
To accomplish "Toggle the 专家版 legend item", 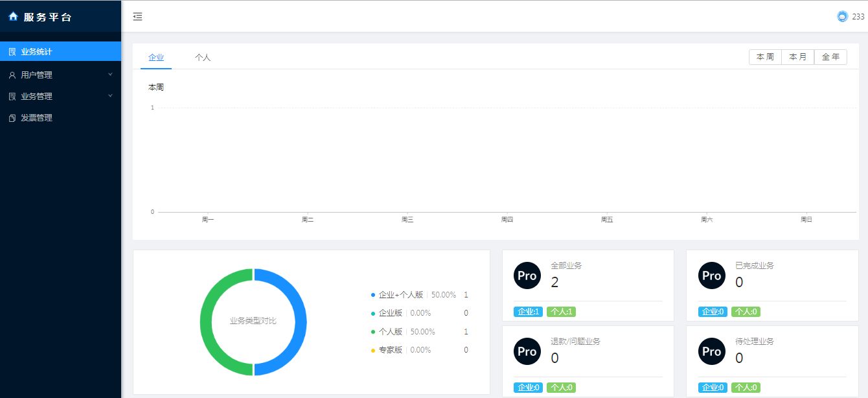I will pos(419,350).
